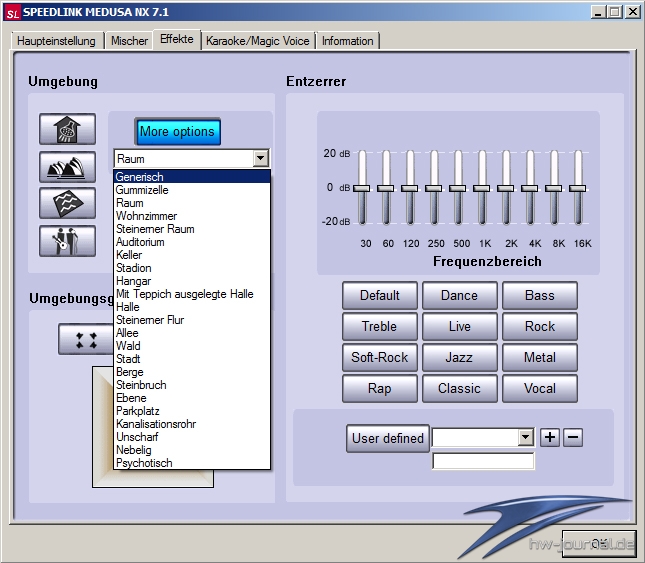
Task: Apply the Rock equalizer preset
Action: click(540, 327)
